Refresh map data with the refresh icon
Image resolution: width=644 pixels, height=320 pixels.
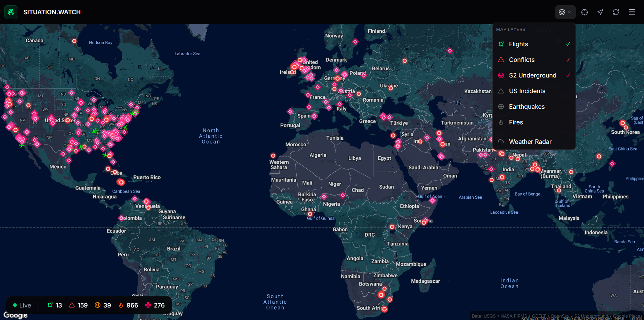616,12
